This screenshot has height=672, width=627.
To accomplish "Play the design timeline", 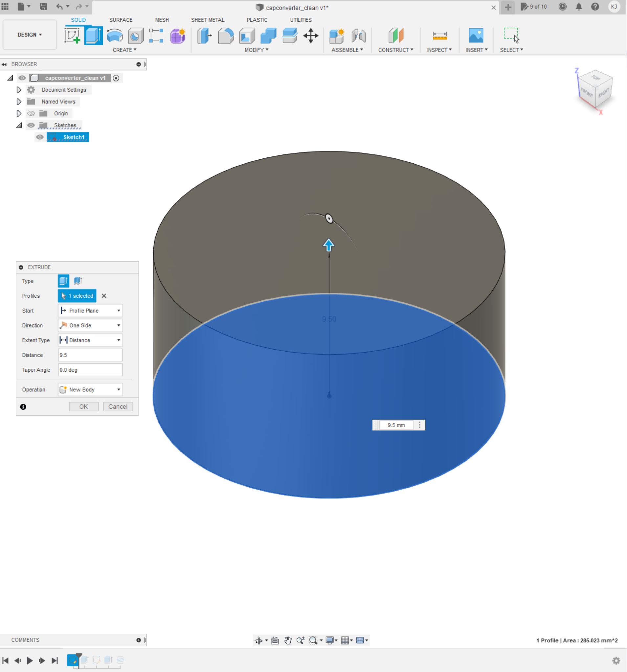I will [x=30, y=660].
